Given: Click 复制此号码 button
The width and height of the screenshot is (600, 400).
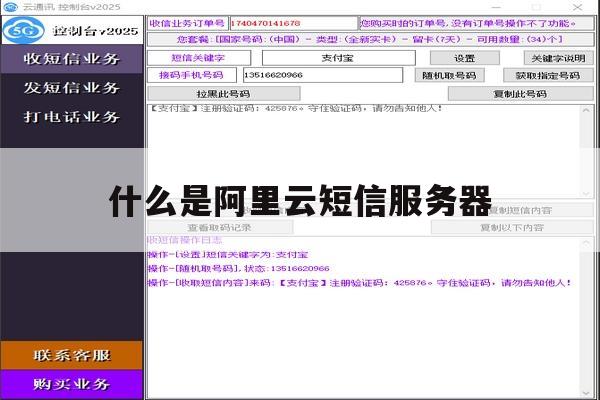Looking at the screenshot, I should pos(521,93).
